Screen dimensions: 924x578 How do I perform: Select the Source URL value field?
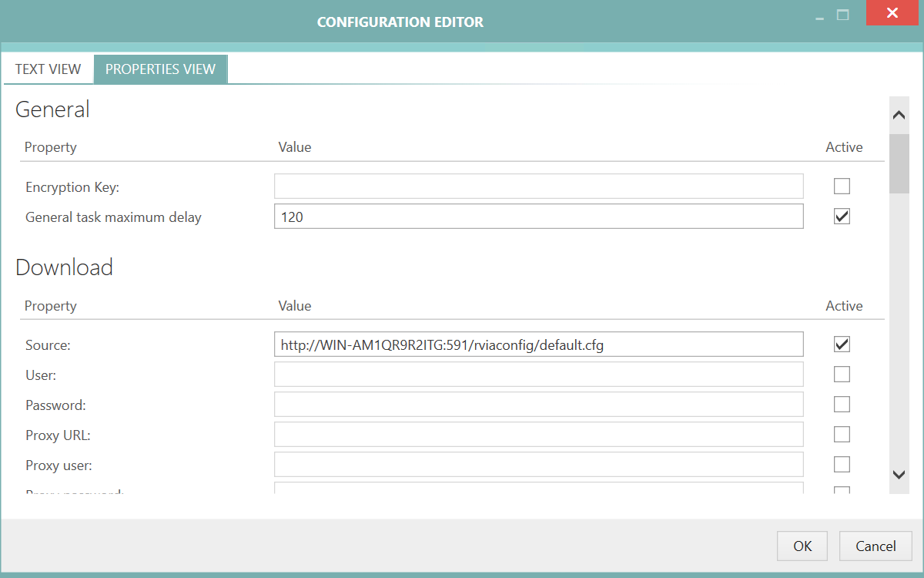pos(538,344)
